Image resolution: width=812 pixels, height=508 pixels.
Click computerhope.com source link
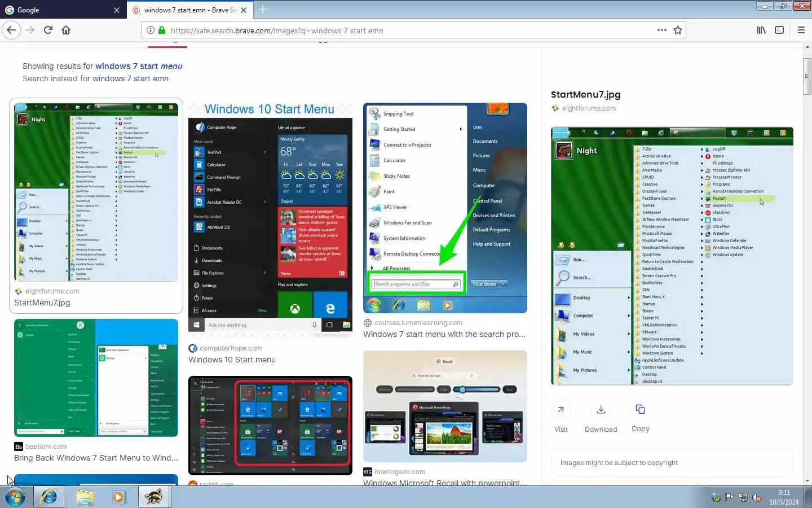231,348
